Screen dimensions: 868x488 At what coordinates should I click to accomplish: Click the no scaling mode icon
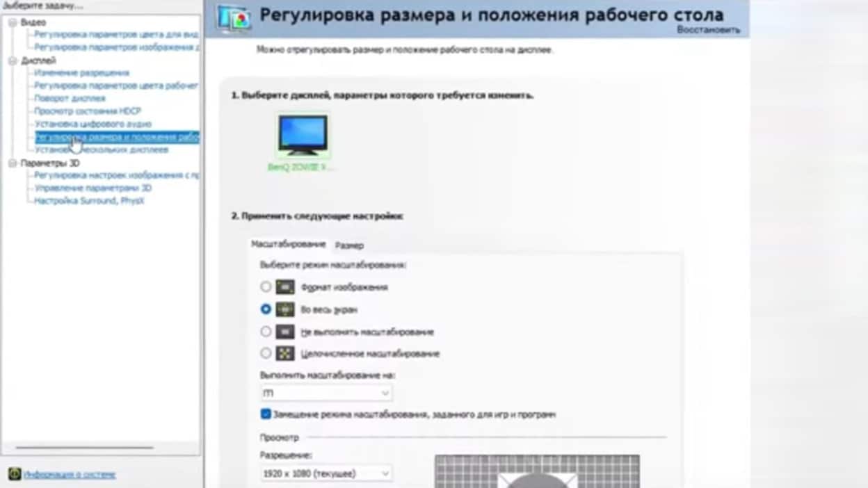click(x=285, y=332)
